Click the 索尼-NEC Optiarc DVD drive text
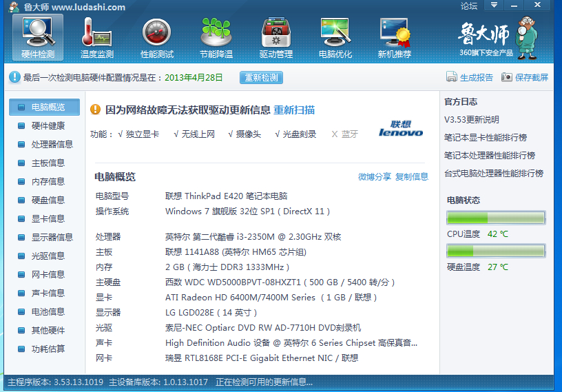The width and height of the screenshot is (562, 392). coord(262,327)
